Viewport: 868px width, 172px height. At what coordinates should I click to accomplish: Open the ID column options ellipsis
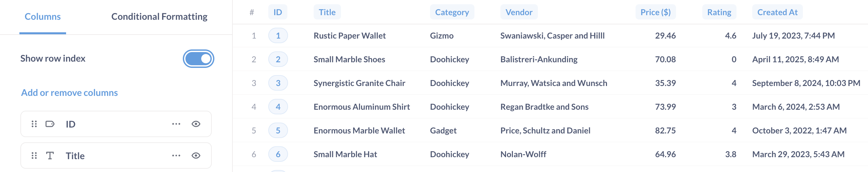(x=176, y=124)
